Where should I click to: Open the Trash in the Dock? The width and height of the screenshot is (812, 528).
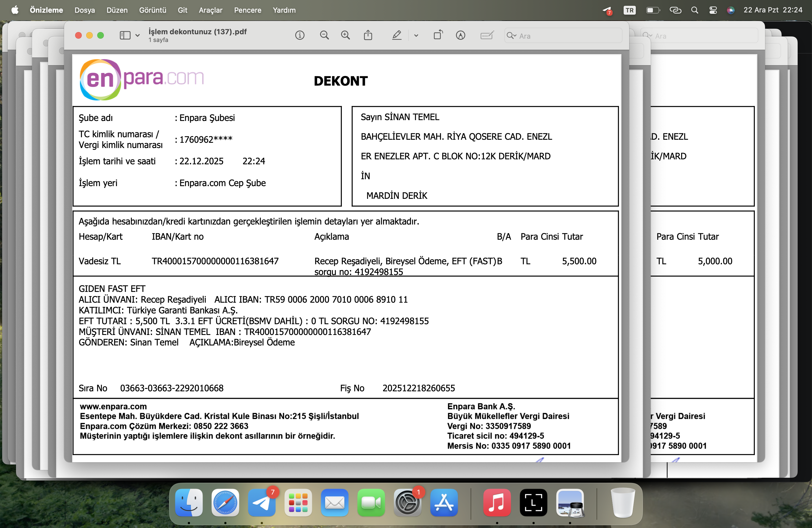point(623,502)
